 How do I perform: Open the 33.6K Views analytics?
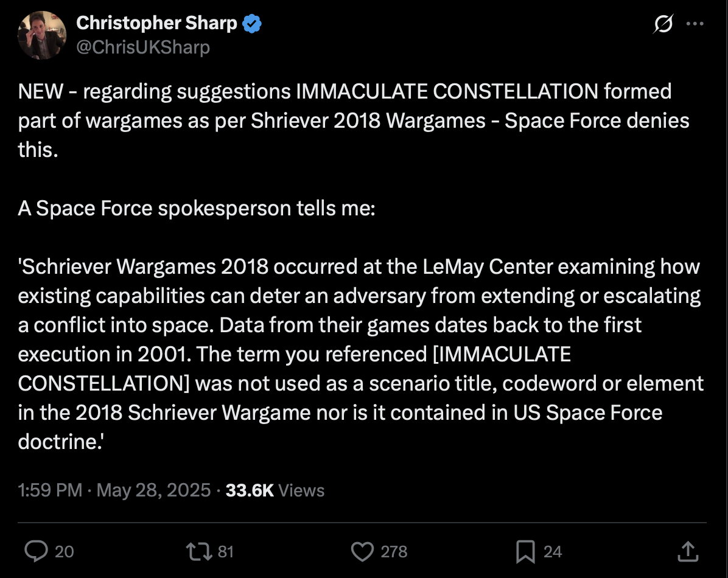tap(275, 490)
